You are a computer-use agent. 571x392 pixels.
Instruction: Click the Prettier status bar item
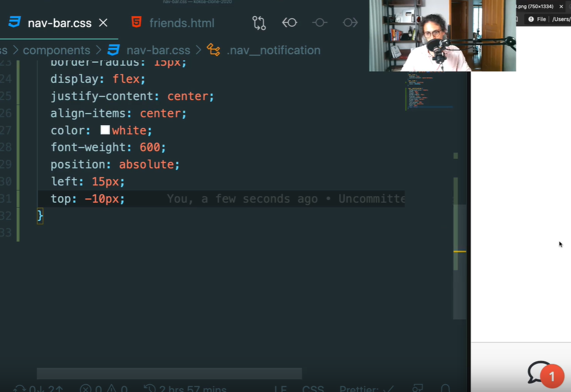pos(367,389)
